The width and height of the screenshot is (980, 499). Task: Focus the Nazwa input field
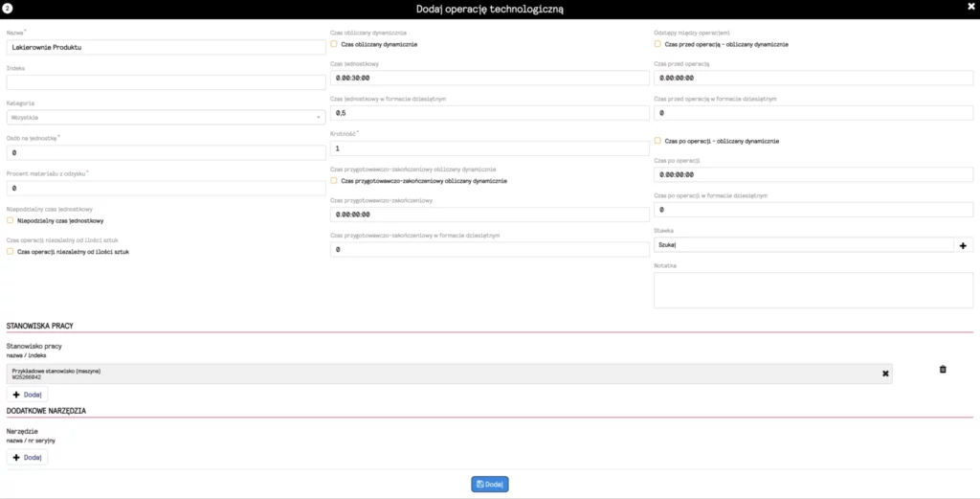click(x=167, y=47)
